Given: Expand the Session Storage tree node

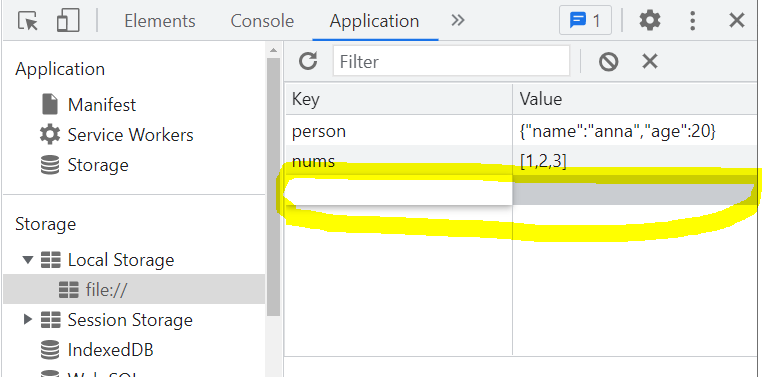Looking at the screenshot, I should [28, 320].
